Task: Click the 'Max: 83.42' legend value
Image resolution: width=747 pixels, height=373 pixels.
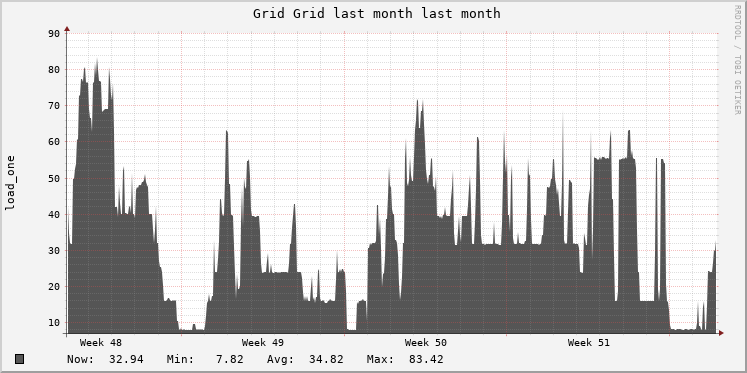Action: (x=405, y=359)
